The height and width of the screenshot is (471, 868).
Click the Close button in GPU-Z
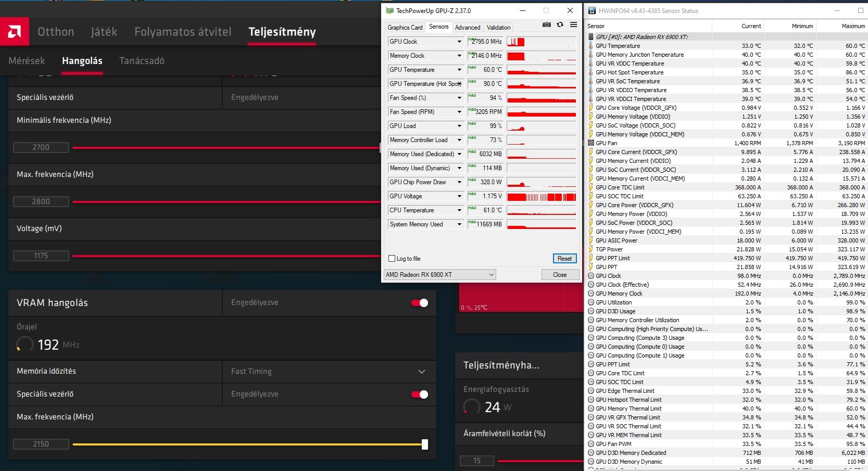(560, 275)
